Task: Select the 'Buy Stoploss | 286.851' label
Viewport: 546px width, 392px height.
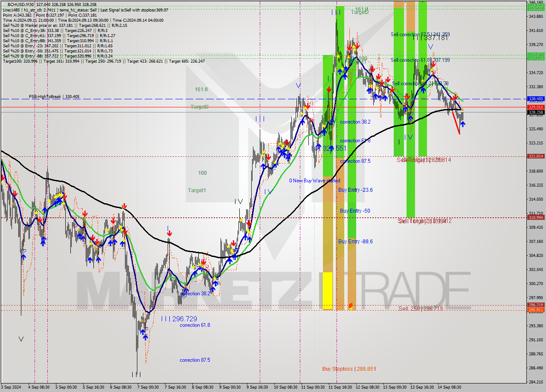Action: pos(349,369)
